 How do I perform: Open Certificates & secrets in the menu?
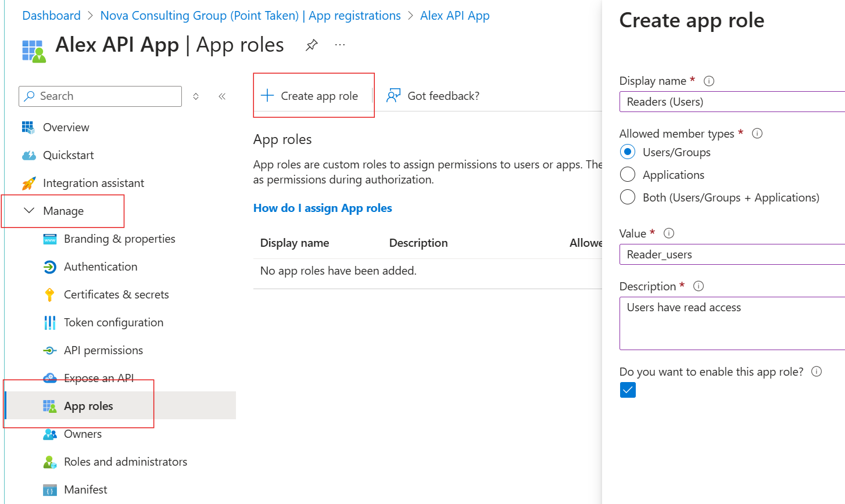click(x=116, y=294)
